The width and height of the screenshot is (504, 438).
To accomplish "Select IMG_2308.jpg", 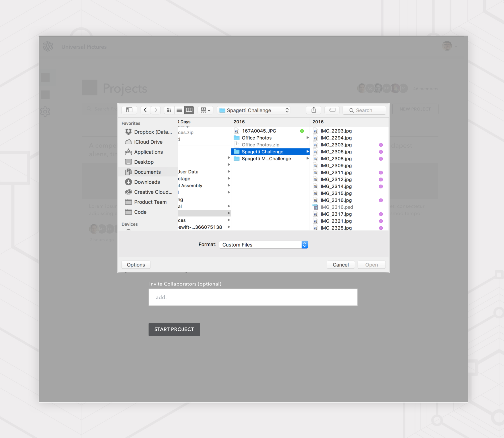I will 349,159.
